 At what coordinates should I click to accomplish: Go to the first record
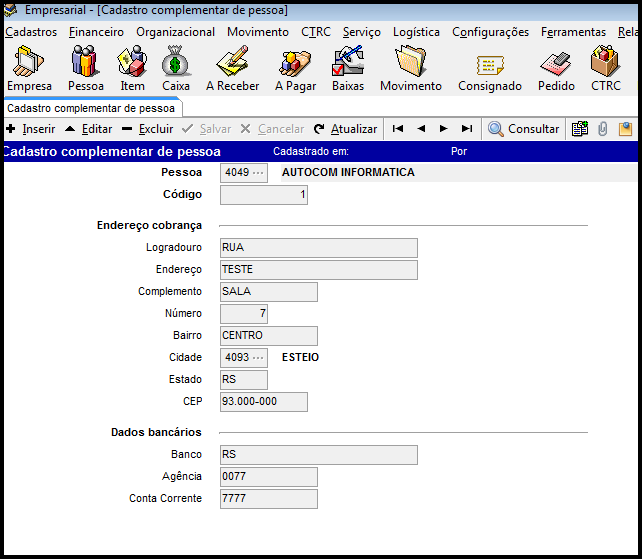coord(398,129)
